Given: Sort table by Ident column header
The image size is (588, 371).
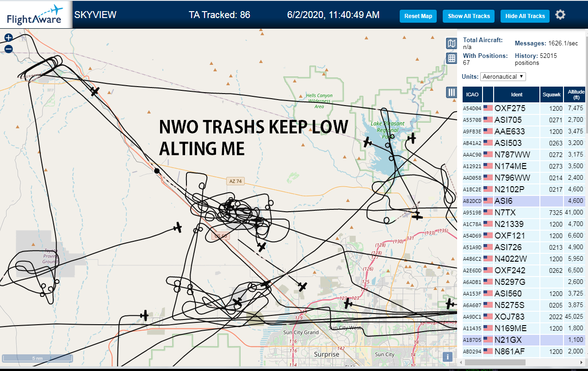Looking at the screenshot, I should click(517, 94).
